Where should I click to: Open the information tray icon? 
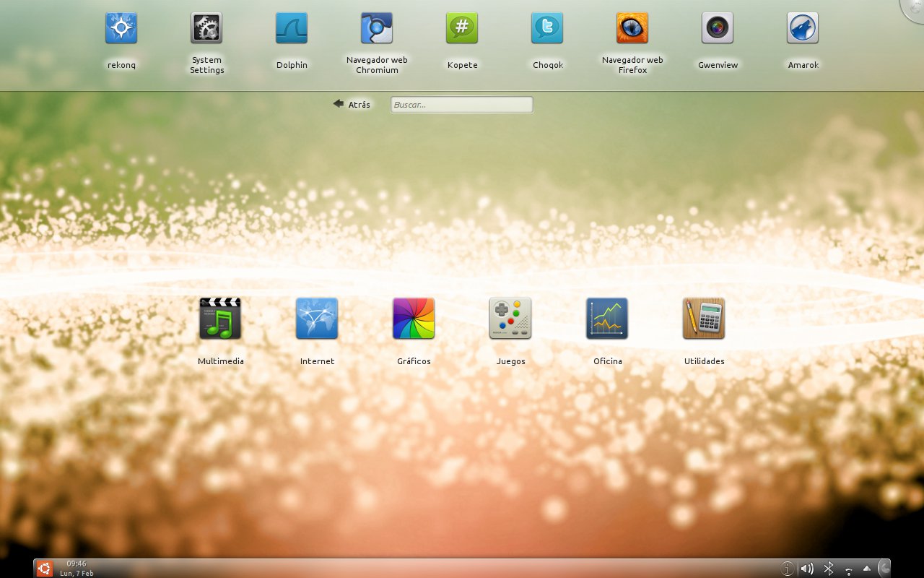(788, 569)
